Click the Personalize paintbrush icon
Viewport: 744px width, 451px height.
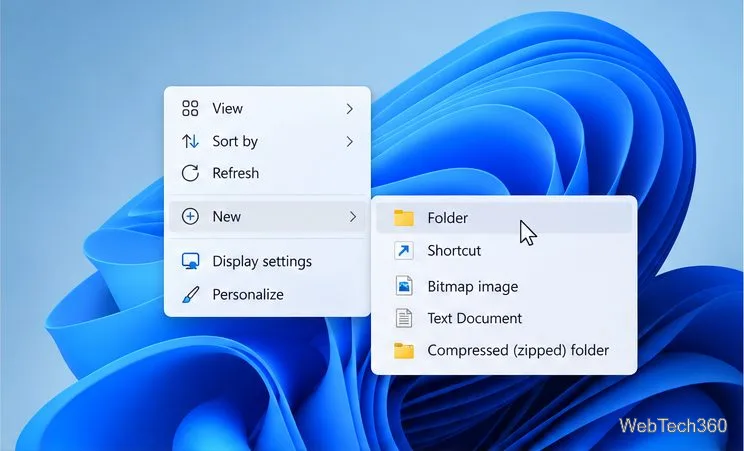pos(190,294)
